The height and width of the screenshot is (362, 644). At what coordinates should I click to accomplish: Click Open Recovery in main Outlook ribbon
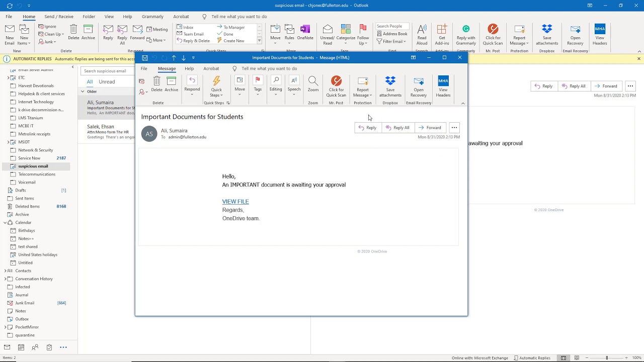click(575, 35)
